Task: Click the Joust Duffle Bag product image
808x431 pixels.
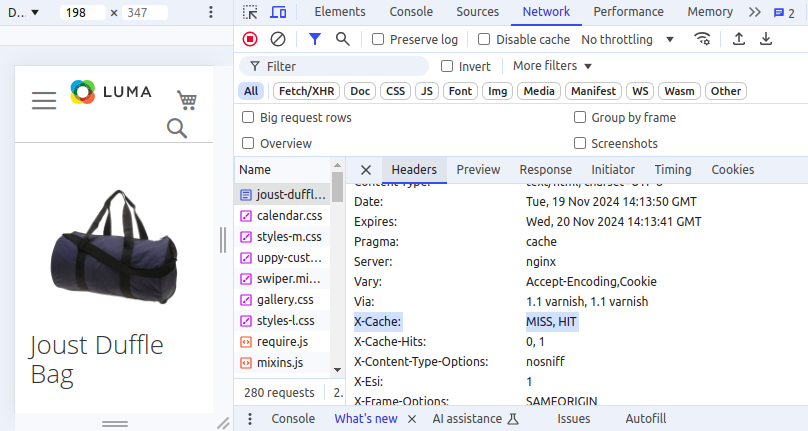Action: point(114,246)
